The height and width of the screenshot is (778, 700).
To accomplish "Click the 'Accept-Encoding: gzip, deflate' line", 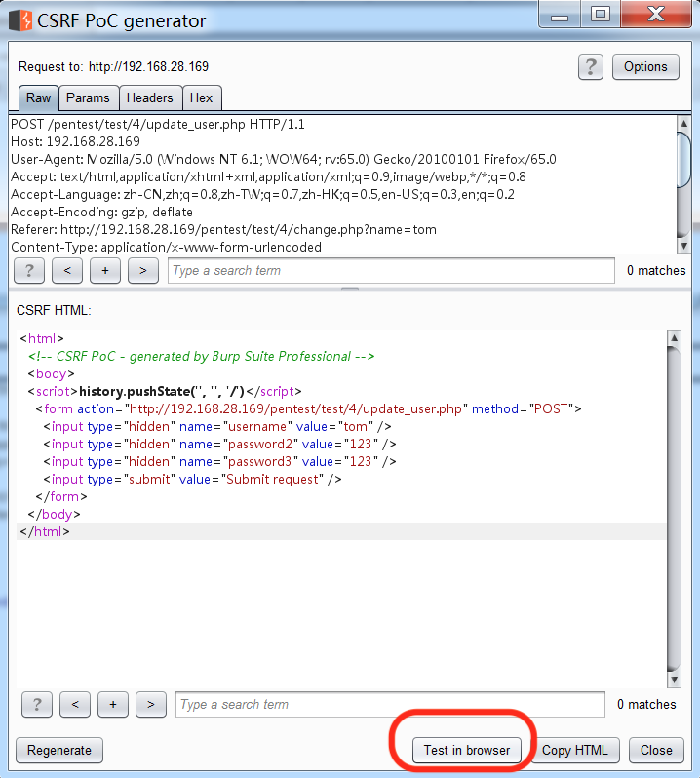I will 101,212.
